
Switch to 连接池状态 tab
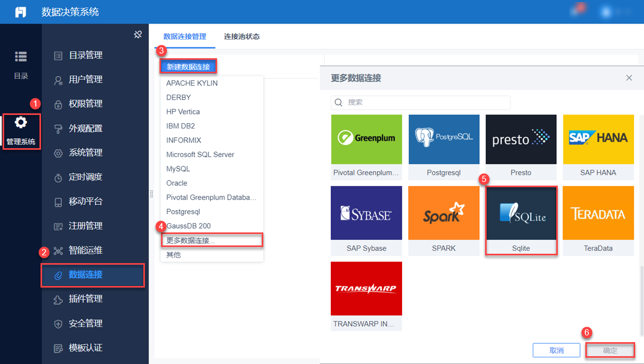(x=242, y=36)
